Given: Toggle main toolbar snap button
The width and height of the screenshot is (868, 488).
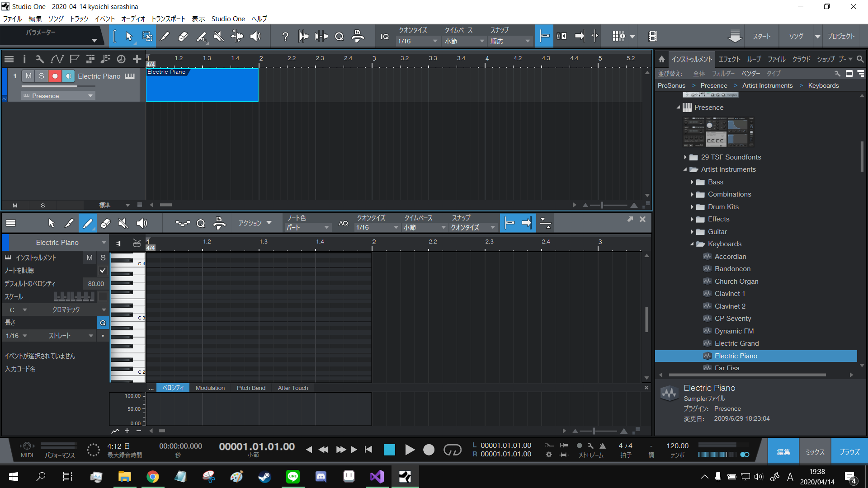Looking at the screenshot, I should (545, 36).
